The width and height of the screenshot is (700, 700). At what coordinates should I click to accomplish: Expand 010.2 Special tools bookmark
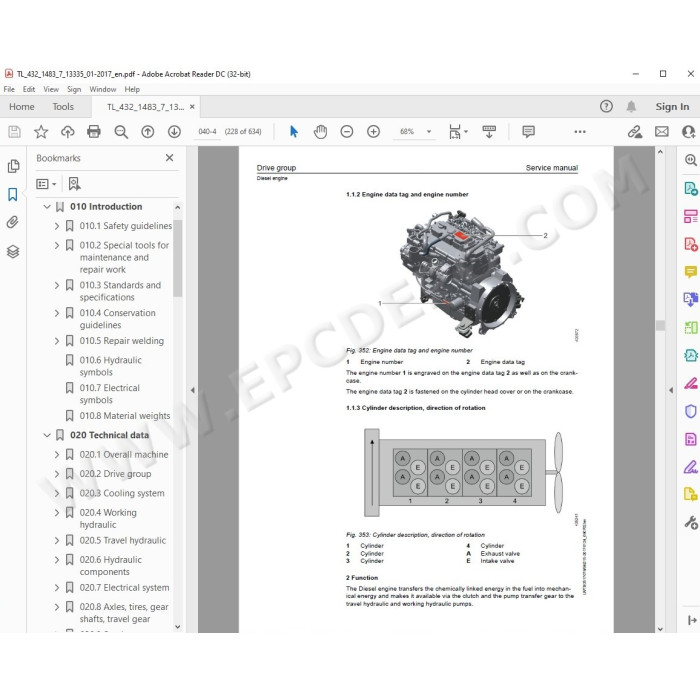click(x=57, y=245)
